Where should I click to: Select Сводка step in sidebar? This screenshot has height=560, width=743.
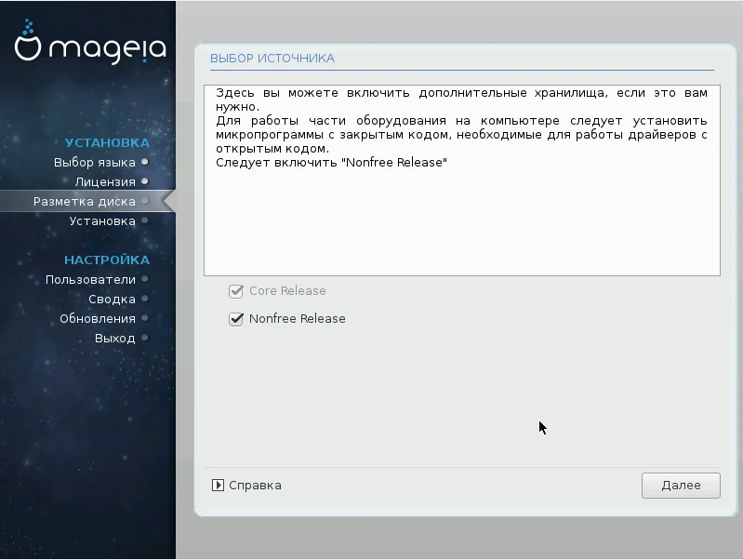click(112, 300)
